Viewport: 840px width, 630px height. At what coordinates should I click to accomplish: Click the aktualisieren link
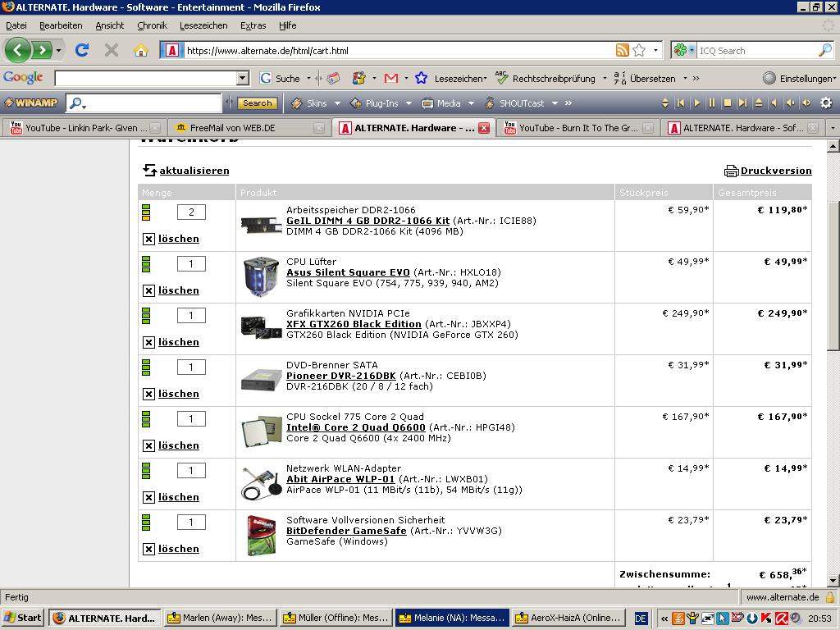tap(194, 171)
